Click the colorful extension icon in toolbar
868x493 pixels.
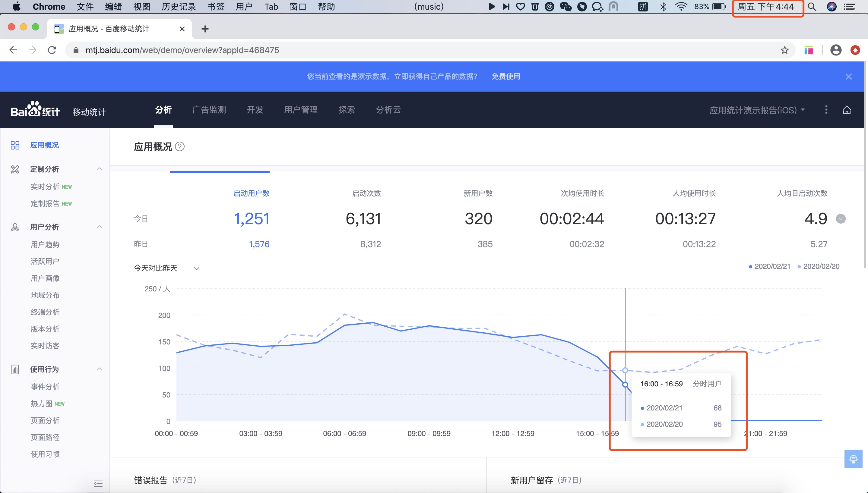tap(809, 50)
